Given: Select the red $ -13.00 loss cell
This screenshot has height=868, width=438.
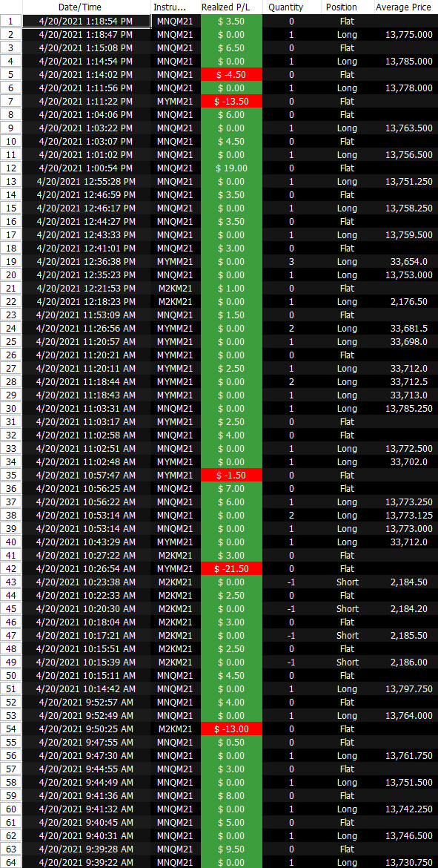Looking at the screenshot, I should (231, 729).
